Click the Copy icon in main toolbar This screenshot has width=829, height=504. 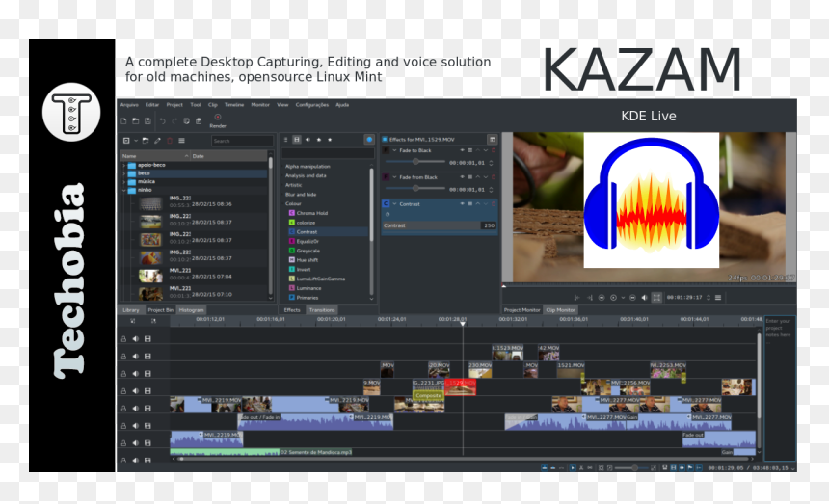187,121
